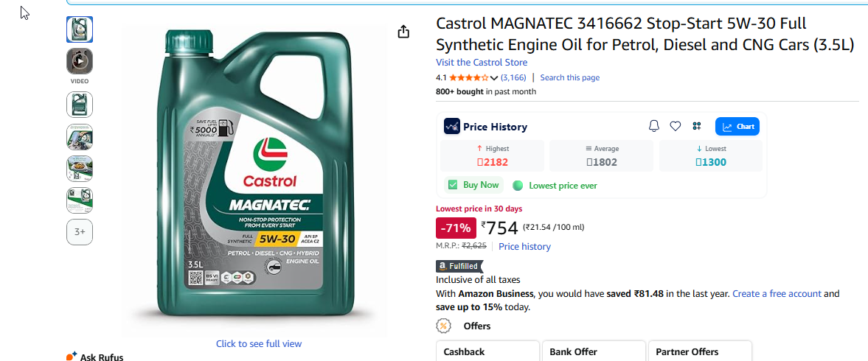
Task: Click the Amazon Fulfilled badge
Action: coord(459,266)
